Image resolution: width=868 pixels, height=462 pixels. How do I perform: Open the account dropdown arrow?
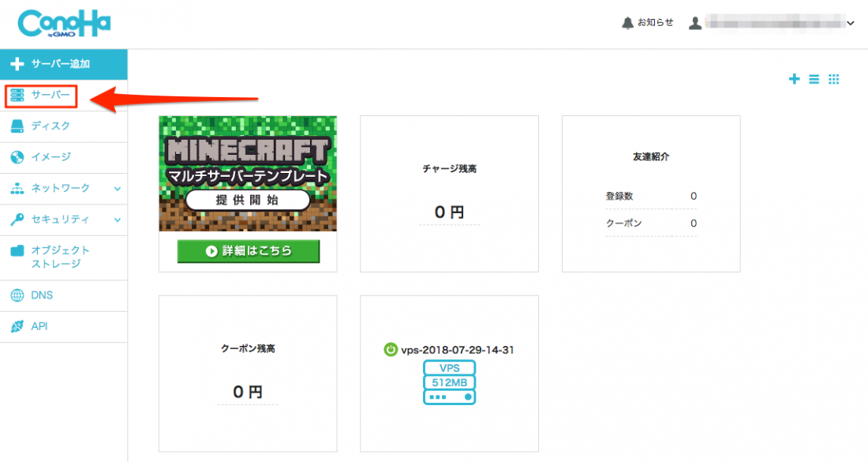(x=851, y=23)
